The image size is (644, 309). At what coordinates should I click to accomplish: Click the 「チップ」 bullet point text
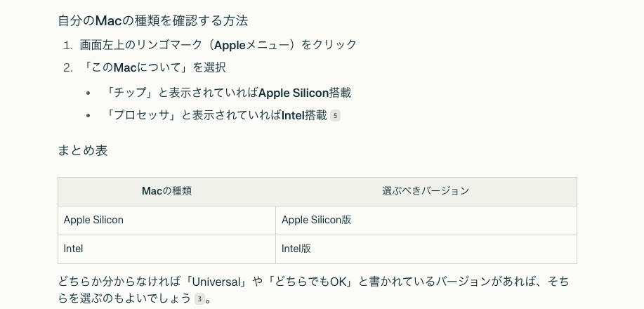click(179, 93)
